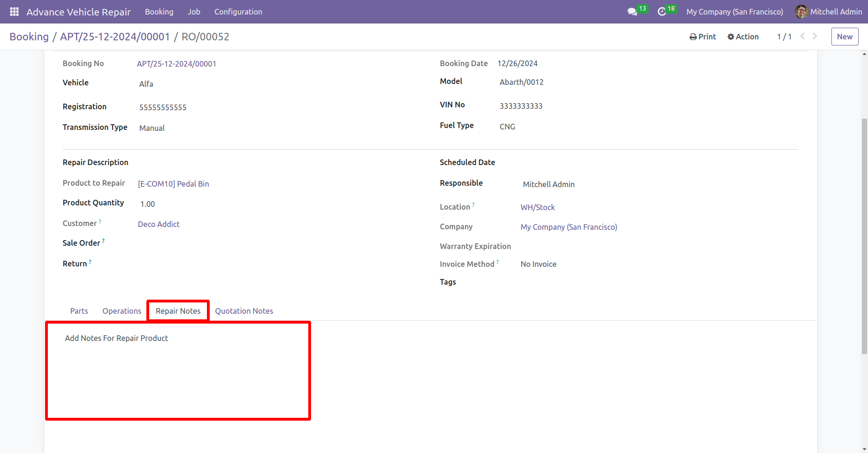Click the Registration field 55555555555
This screenshot has width=868, height=453.
coord(163,107)
